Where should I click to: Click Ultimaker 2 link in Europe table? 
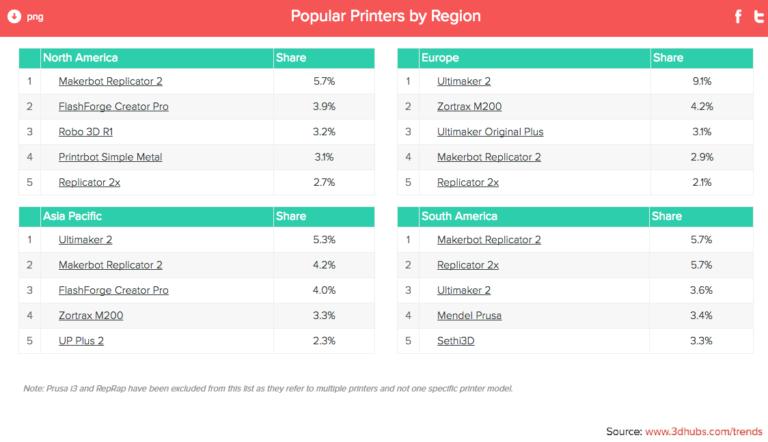(x=464, y=81)
